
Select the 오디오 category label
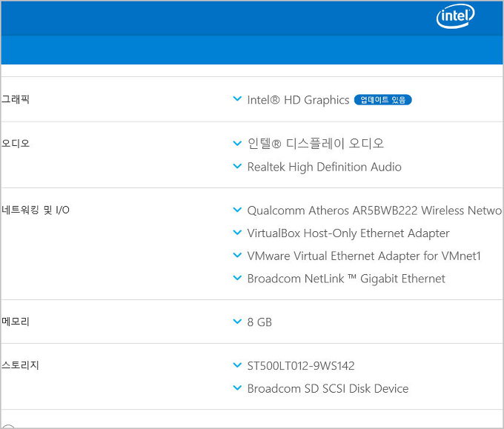pos(16,143)
